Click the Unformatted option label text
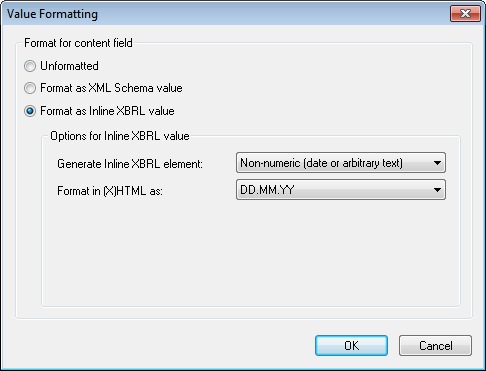This screenshot has width=486, height=371. tap(69, 66)
